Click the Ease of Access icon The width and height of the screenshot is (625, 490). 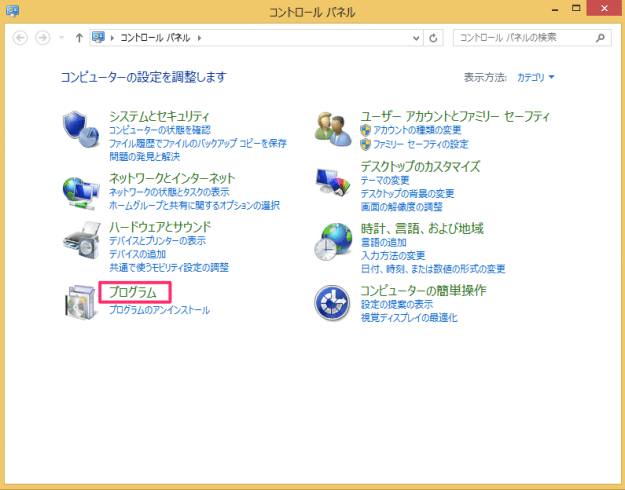click(332, 303)
